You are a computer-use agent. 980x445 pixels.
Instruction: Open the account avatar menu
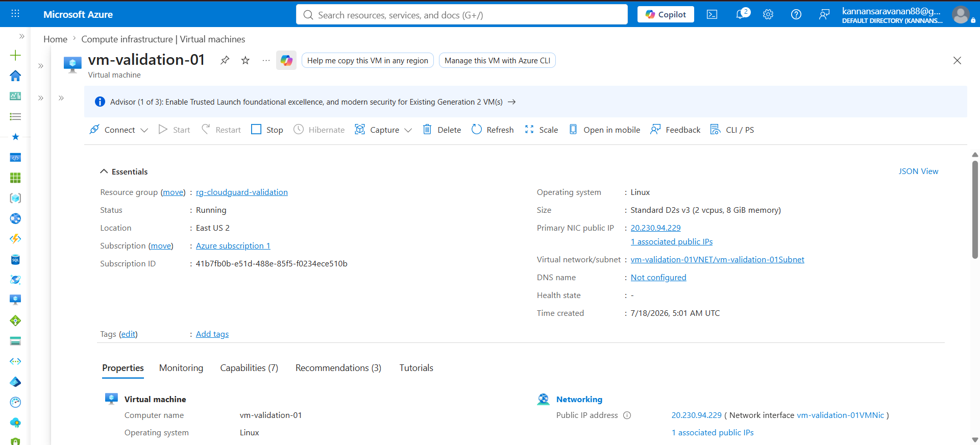point(961,14)
